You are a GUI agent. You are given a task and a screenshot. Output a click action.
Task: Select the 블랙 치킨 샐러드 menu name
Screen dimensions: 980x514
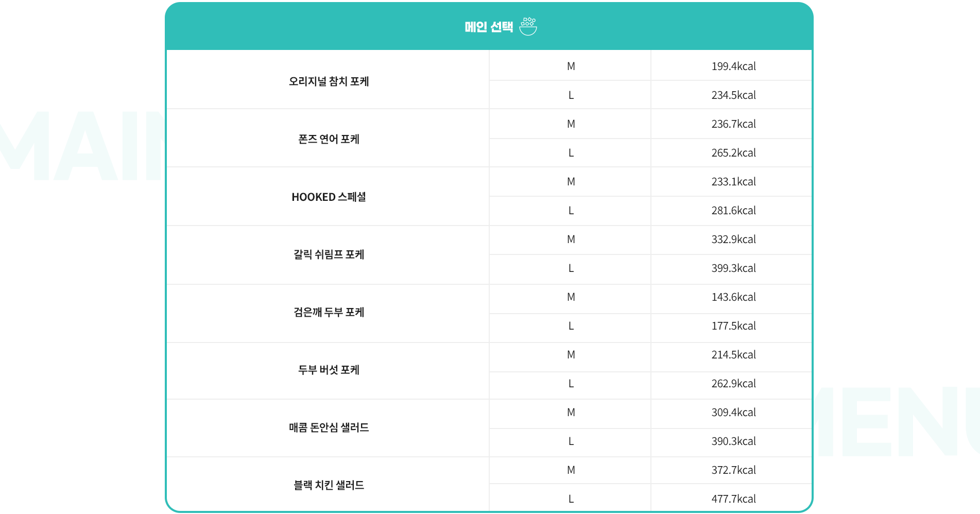(x=329, y=485)
